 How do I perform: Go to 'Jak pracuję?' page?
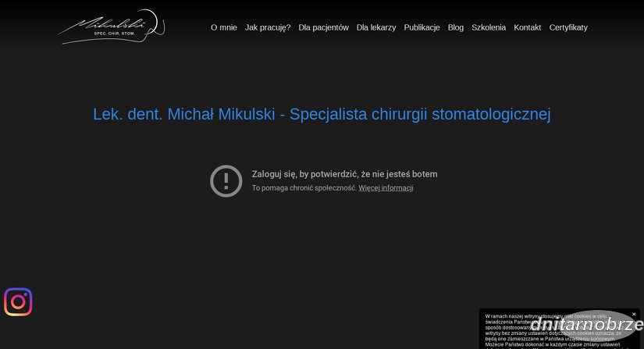[268, 27]
